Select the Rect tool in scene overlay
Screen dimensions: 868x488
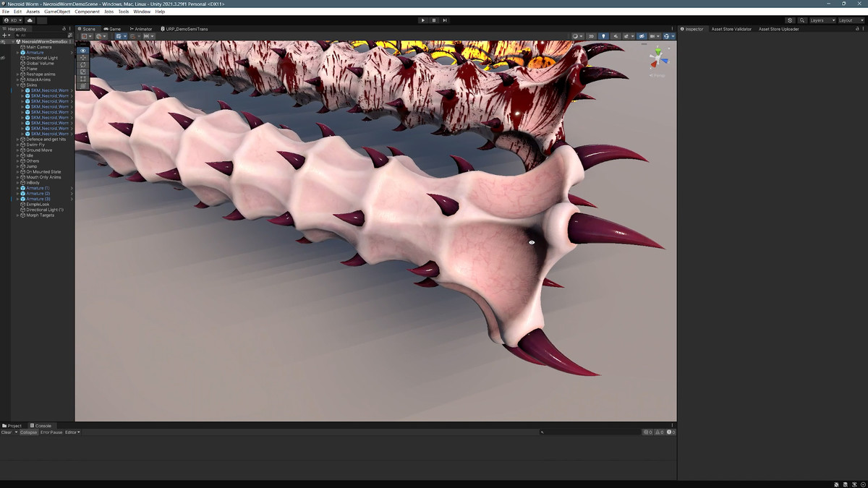tap(83, 79)
